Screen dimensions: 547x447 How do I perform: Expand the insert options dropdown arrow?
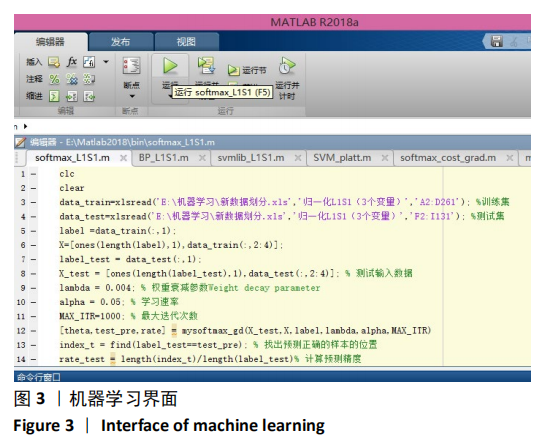pos(106,62)
